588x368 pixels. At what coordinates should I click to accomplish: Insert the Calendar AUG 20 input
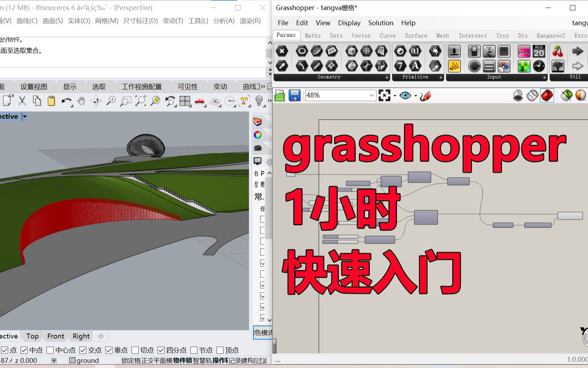coord(539,52)
